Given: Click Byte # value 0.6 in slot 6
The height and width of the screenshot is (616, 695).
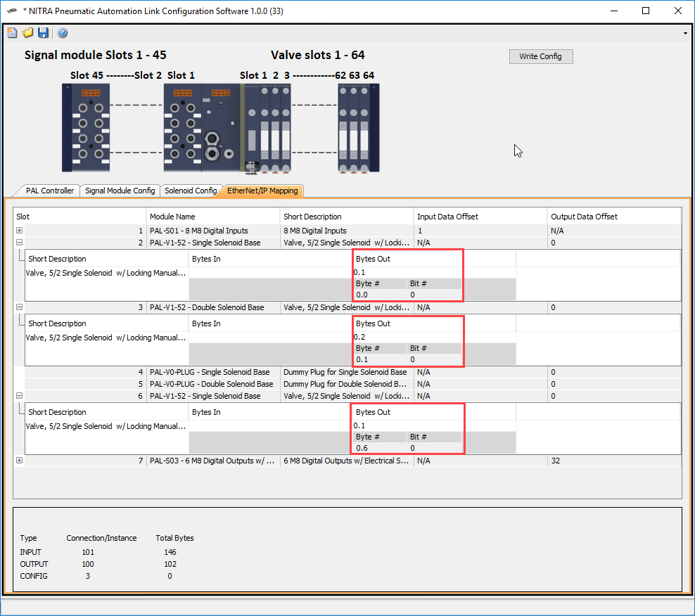Looking at the screenshot, I should [362, 448].
